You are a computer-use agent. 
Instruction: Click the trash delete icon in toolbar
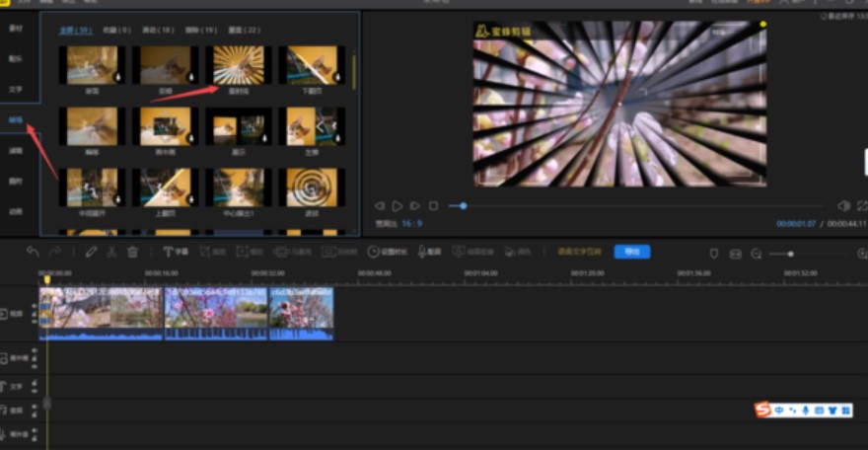(132, 252)
